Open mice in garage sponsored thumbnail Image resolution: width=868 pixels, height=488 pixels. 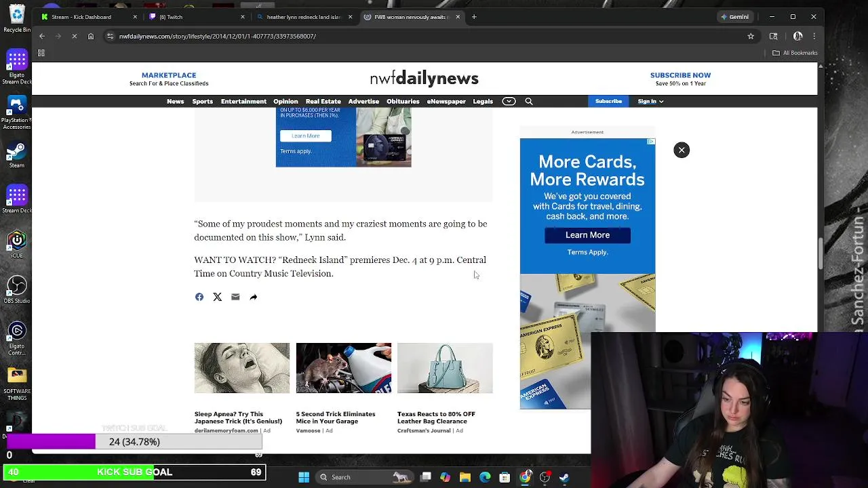coord(343,368)
